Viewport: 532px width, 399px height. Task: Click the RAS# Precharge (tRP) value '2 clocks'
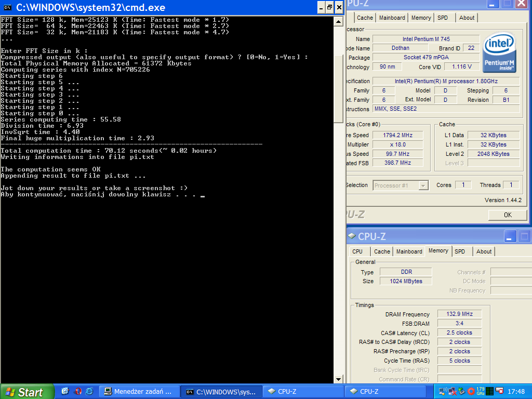(459, 351)
